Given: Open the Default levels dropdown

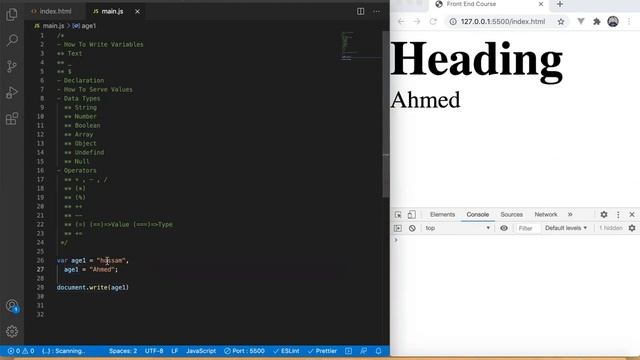Looking at the screenshot, I should pyautogui.click(x=566, y=228).
